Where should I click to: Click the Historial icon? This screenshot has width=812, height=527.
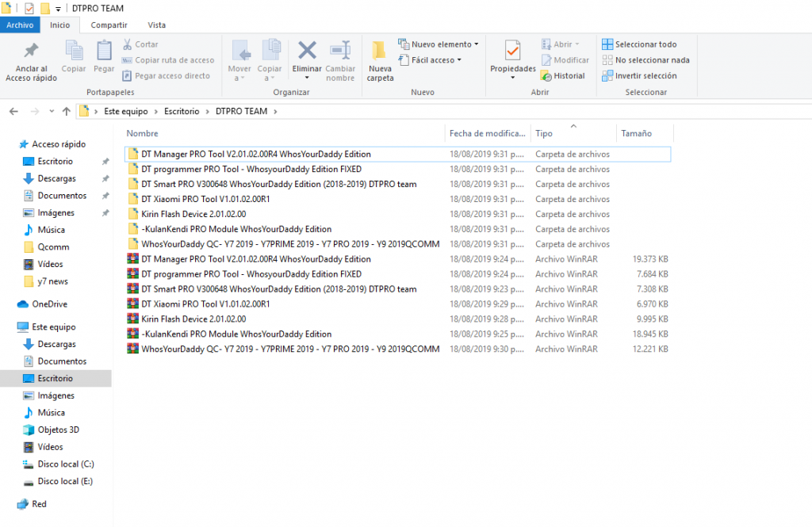tap(546, 76)
